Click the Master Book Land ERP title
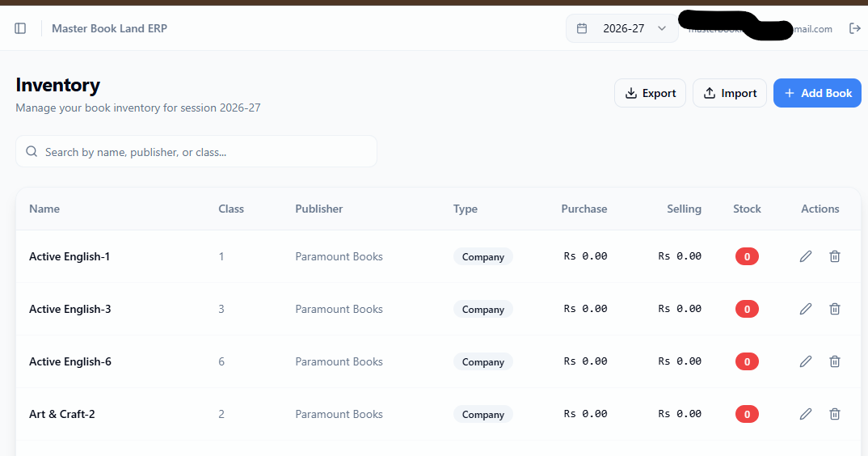The height and width of the screenshot is (456, 868). tap(110, 28)
